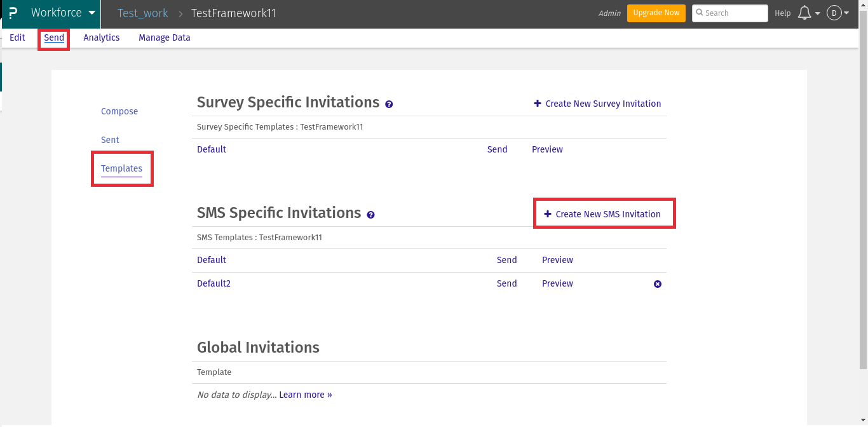This screenshot has width=868, height=427.
Task: Open the notifications bell icon
Action: 804,13
